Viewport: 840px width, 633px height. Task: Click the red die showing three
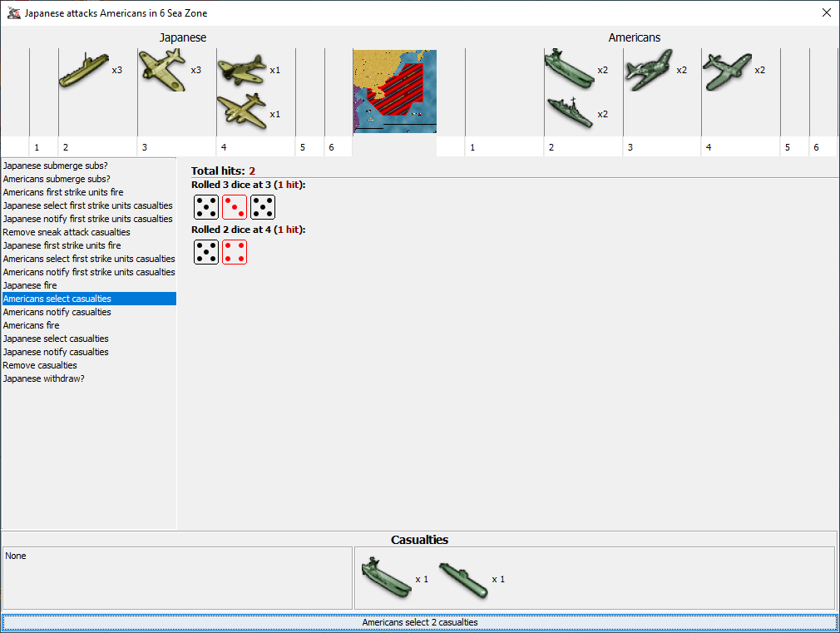coord(235,207)
